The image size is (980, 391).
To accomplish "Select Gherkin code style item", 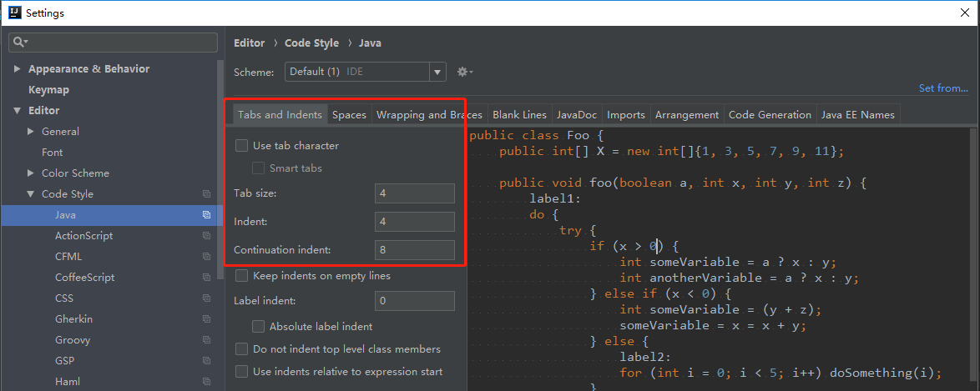I will 73,319.
